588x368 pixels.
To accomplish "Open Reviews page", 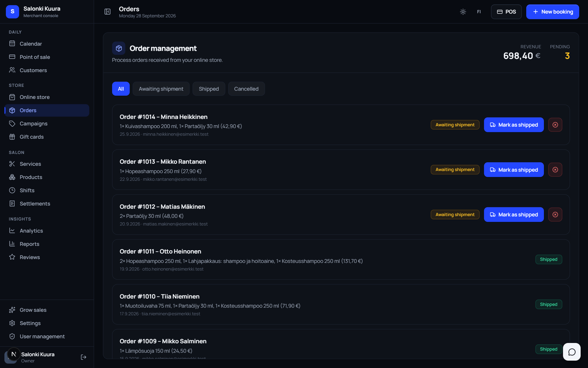I will point(47,257).
